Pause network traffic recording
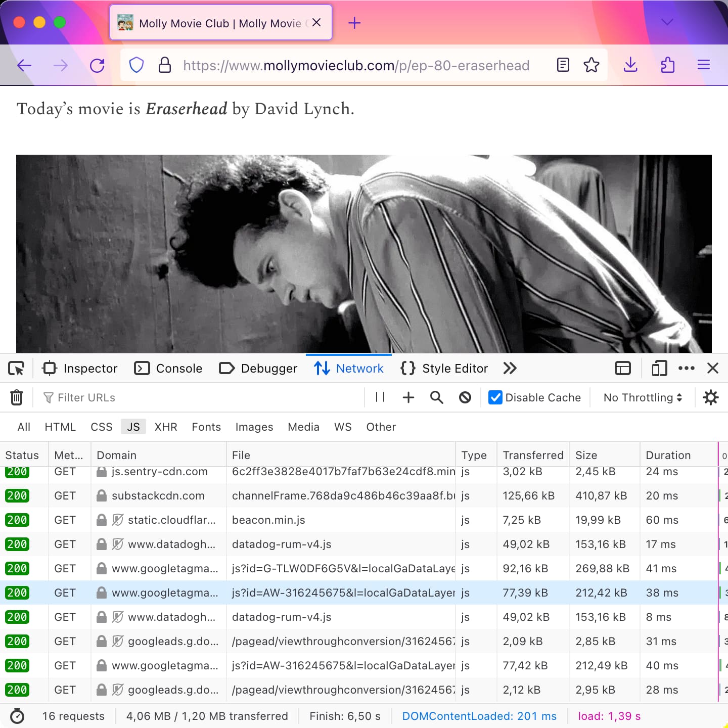The height and width of the screenshot is (728, 728). [380, 397]
